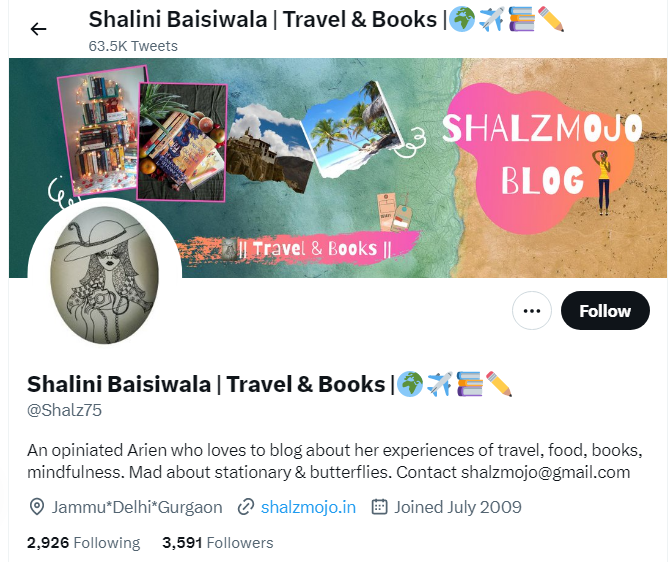Image resolution: width=670 pixels, height=562 pixels.
Task: Click the shalzmojo@gmail.com contact text in bio
Action: point(545,473)
